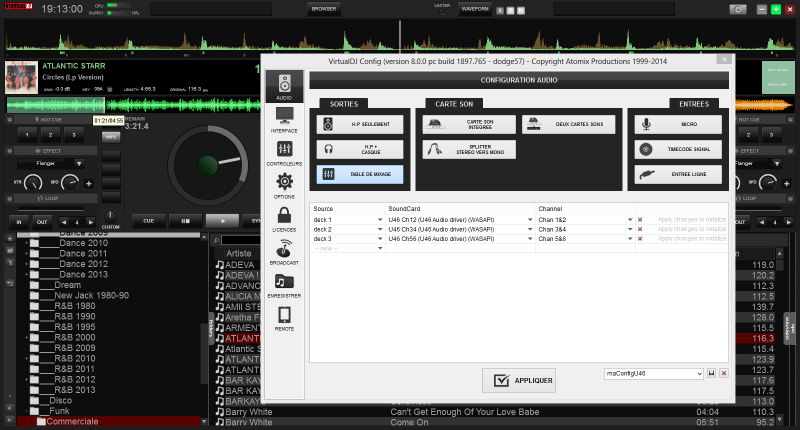Select the Audio configuration tab

[284, 86]
